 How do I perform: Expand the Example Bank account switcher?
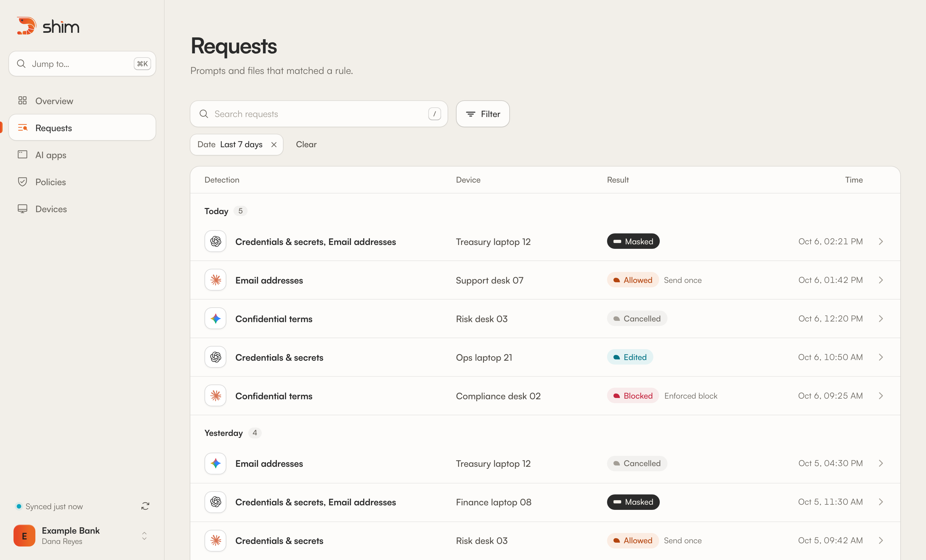pyautogui.click(x=144, y=536)
